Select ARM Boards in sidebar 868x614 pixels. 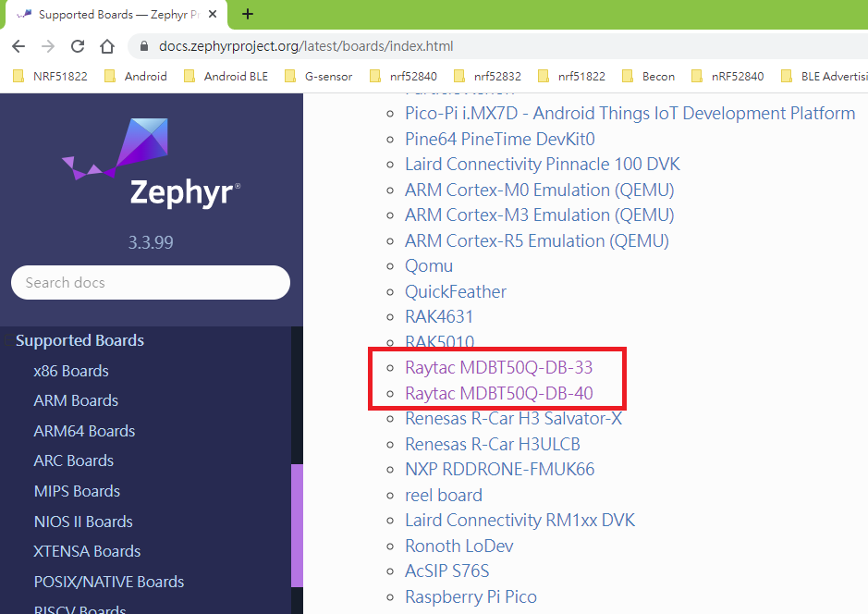(x=76, y=400)
